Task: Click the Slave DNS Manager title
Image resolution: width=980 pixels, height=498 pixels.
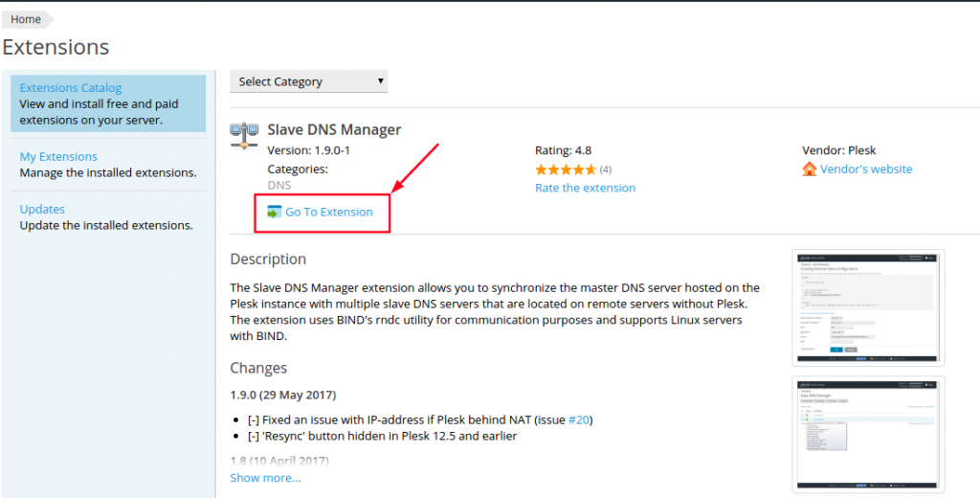Action: pyautogui.click(x=334, y=129)
